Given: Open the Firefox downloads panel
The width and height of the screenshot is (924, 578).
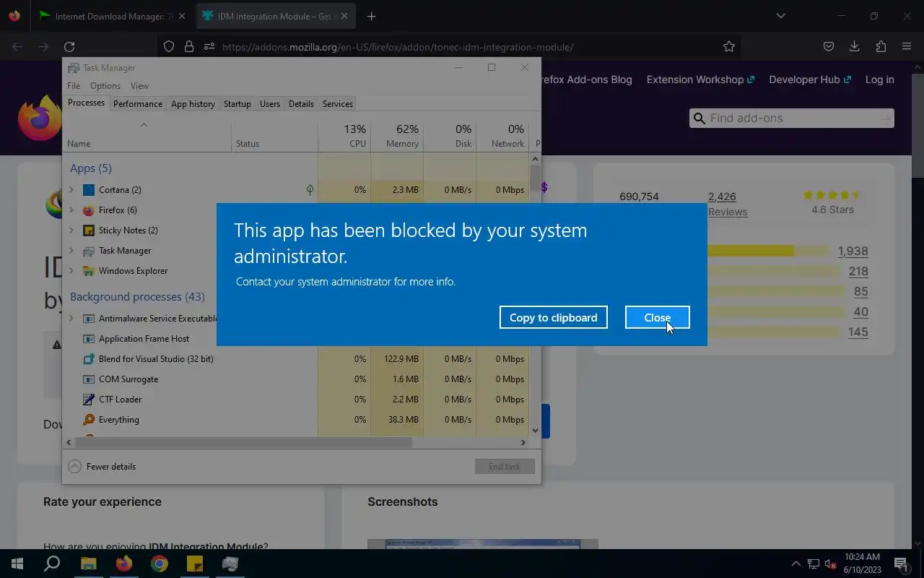Looking at the screenshot, I should tap(855, 47).
